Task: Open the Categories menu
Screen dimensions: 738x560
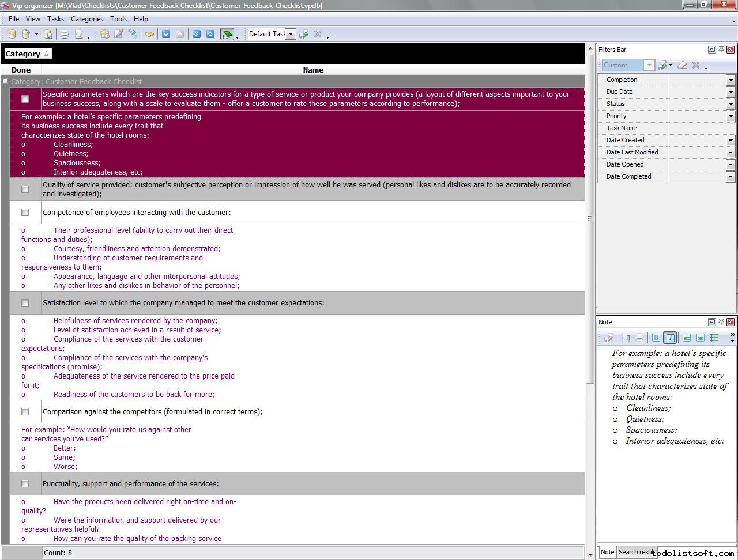Action: pos(86,19)
